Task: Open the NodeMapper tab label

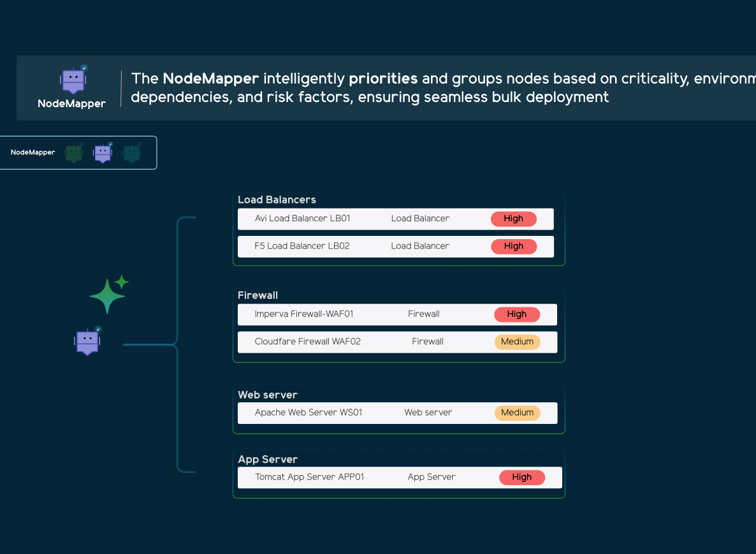Action: coord(33,152)
